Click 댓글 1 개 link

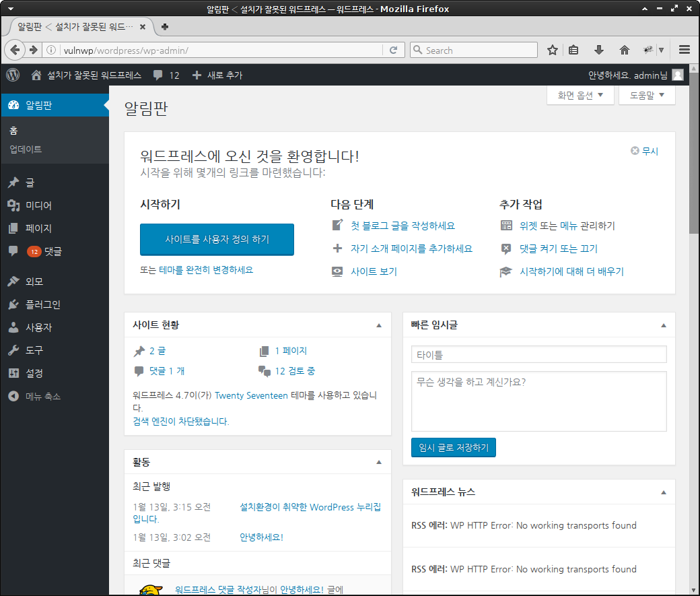(x=167, y=371)
